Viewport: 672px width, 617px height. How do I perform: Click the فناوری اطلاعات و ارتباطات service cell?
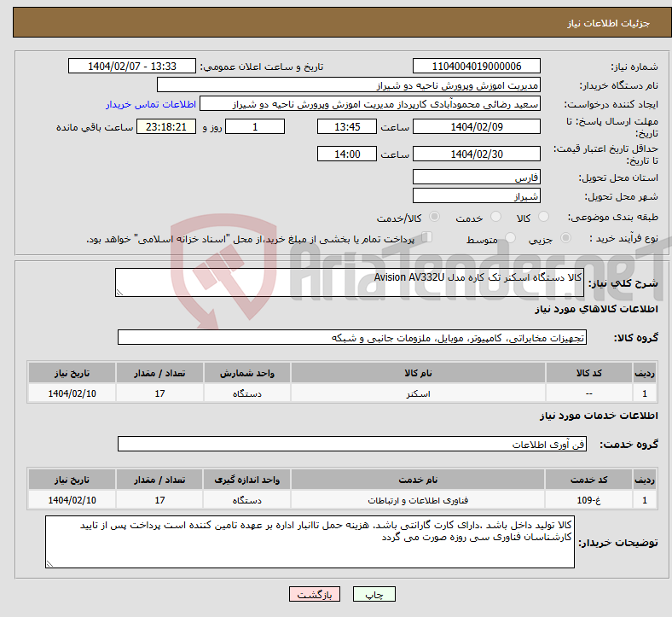coord(418,500)
